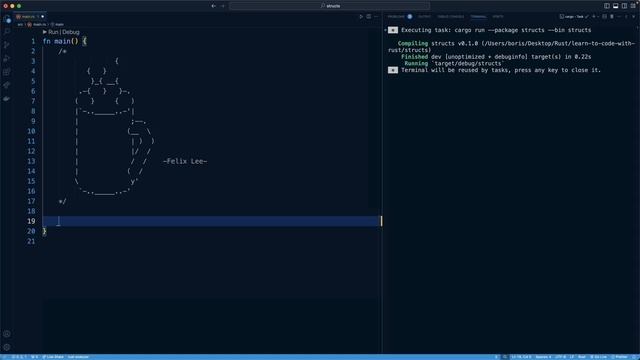Click the rust-analyzer status bar item

[x=78, y=357]
